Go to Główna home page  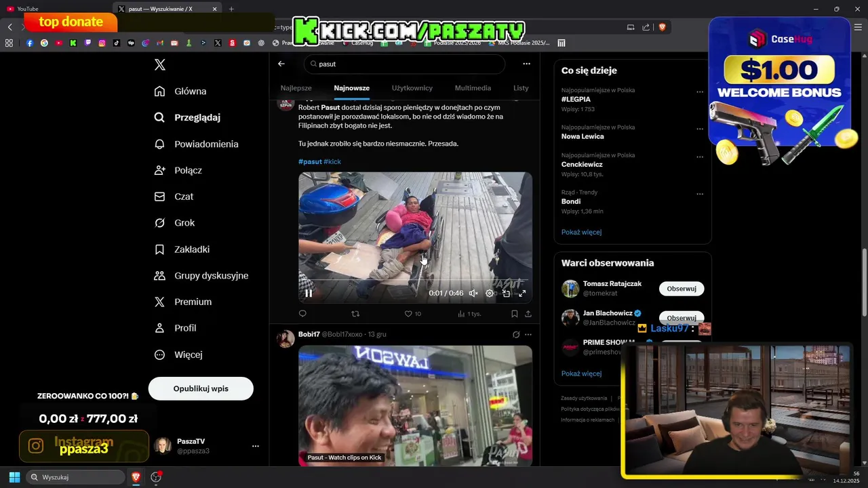pyautogui.click(x=180, y=91)
